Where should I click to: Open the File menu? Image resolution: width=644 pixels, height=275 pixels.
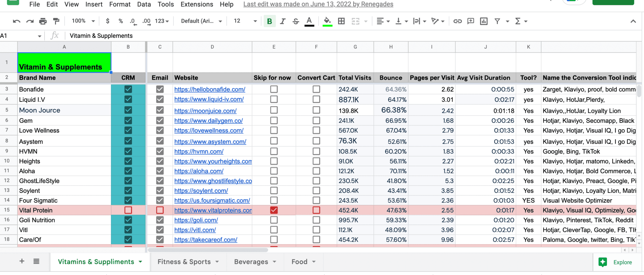point(35,4)
